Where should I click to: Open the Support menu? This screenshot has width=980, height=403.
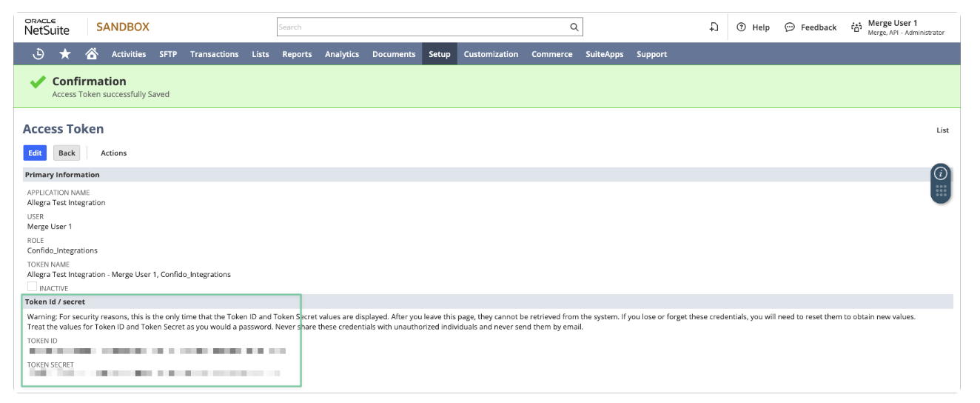tap(651, 54)
